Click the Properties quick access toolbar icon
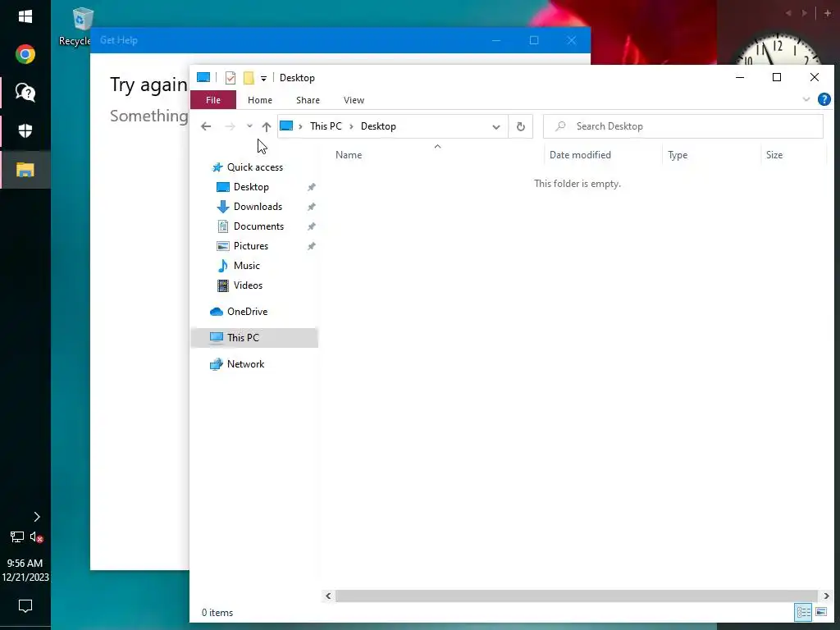 [231, 78]
